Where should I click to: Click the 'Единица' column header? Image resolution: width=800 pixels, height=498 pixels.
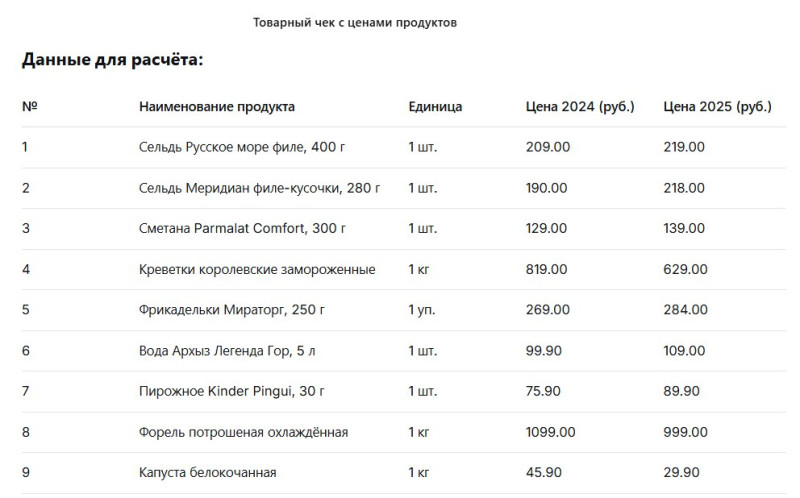[435, 106]
